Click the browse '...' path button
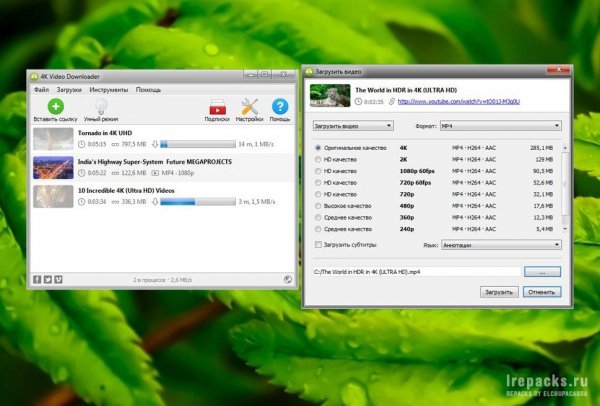Image resolution: width=600 pixels, height=406 pixels. pos(542,272)
